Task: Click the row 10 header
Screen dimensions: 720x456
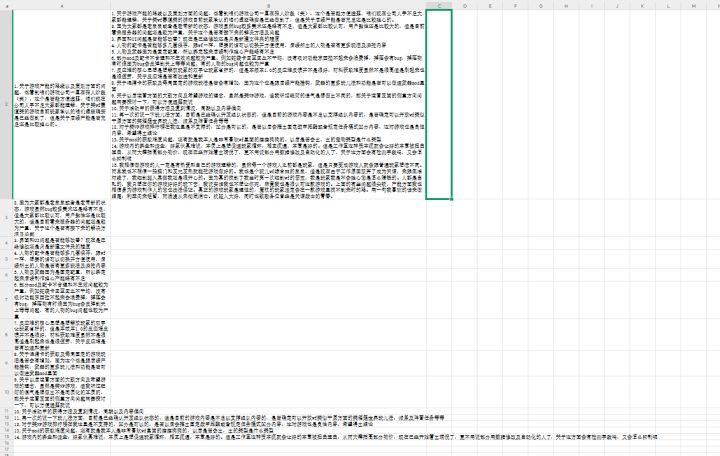Action: [6, 392]
